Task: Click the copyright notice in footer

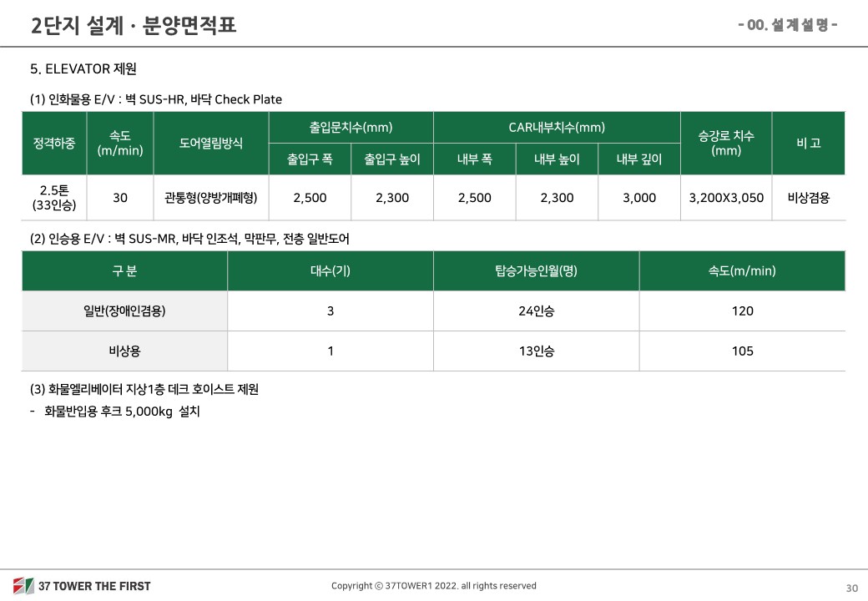Action: point(433,586)
